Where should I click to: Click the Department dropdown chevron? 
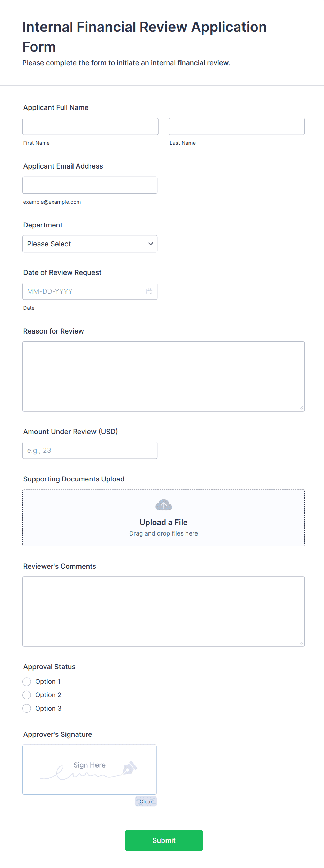150,244
